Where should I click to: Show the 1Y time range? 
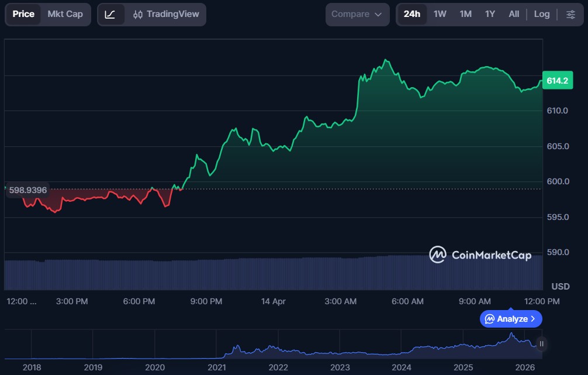tap(490, 14)
